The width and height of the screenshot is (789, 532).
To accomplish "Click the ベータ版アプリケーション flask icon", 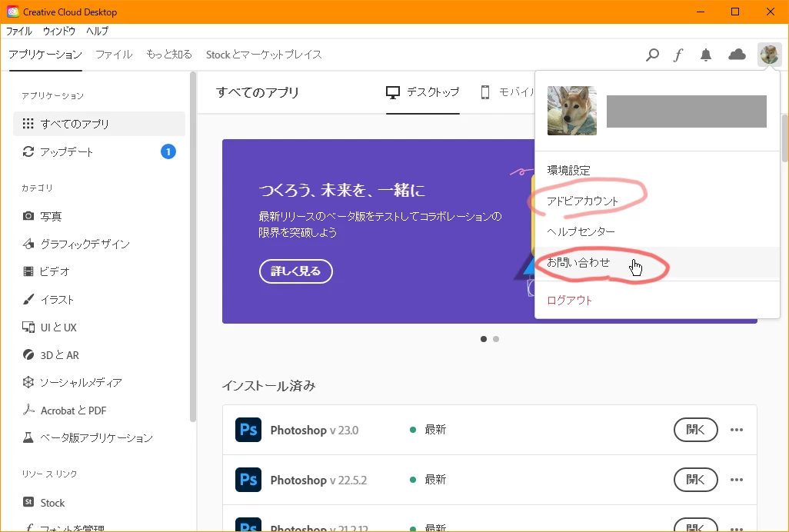I will click(28, 437).
